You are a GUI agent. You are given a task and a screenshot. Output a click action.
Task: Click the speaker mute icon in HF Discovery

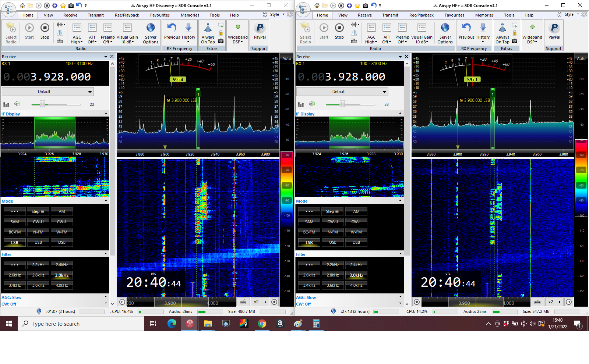coord(17,104)
